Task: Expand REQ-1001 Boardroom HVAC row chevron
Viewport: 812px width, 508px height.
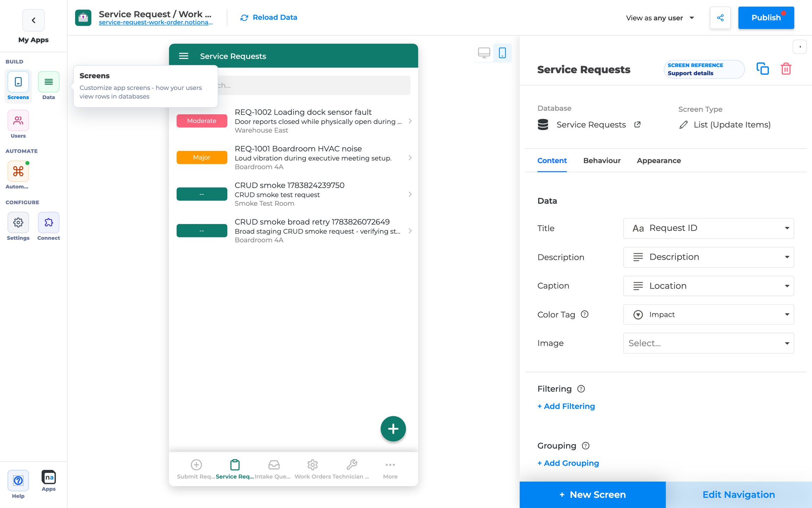Action: [x=410, y=158]
